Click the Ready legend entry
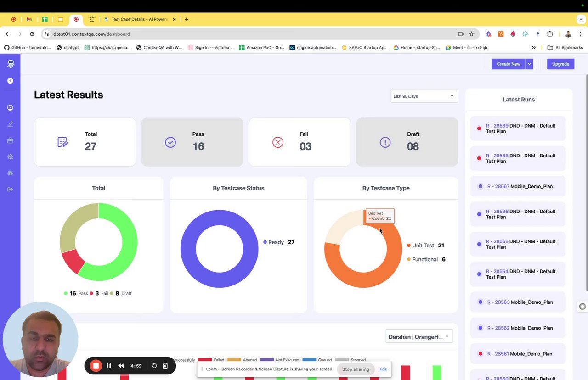 tap(279, 242)
